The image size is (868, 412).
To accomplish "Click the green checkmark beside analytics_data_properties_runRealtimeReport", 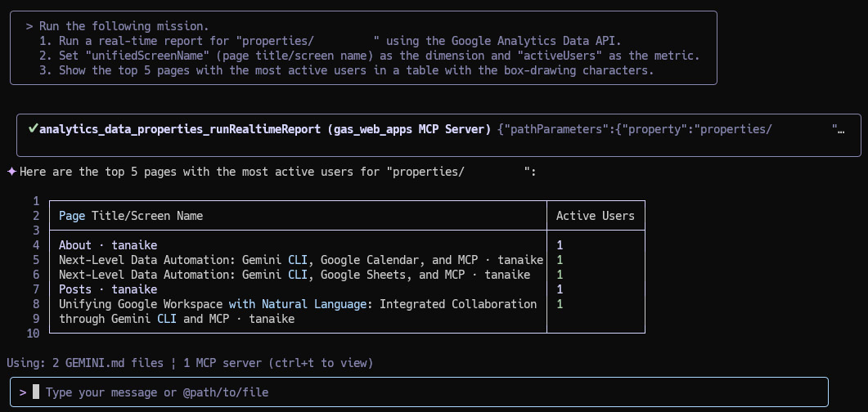I will tap(33, 129).
